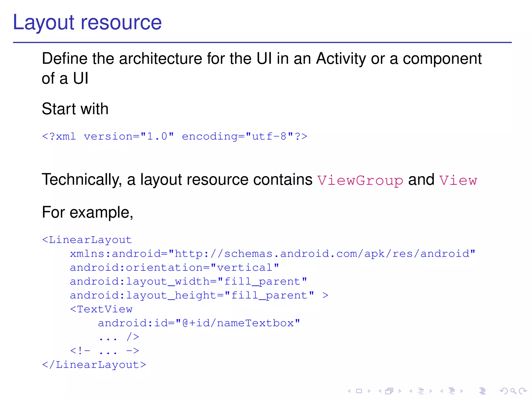Click the 'For example,' paragraph text
This screenshot has width=532, height=399.
point(88,212)
